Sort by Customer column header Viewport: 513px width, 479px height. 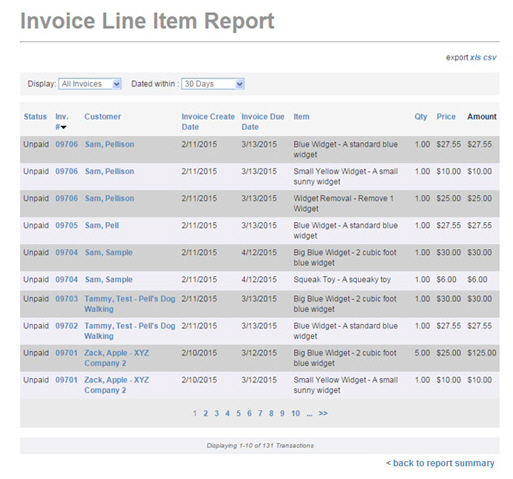(102, 117)
